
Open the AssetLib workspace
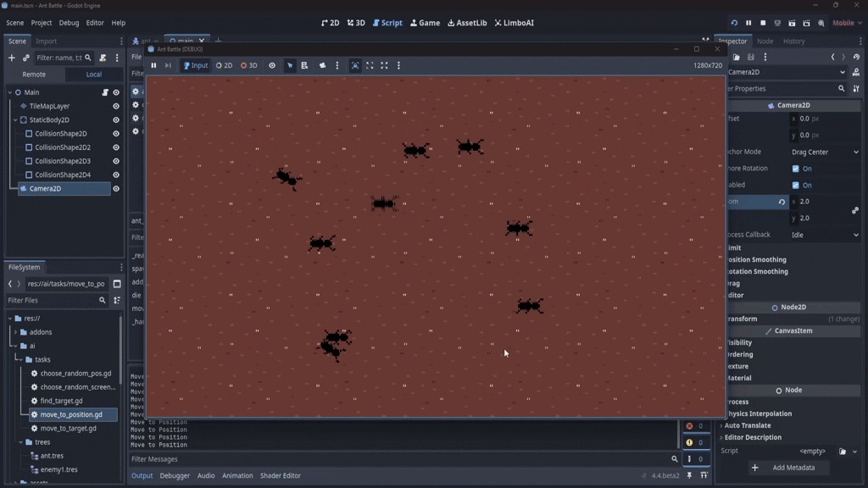pyautogui.click(x=467, y=23)
